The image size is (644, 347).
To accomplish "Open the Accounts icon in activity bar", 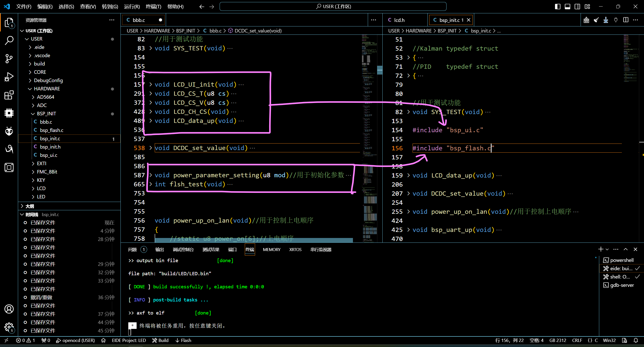I will click(x=9, y=309).
